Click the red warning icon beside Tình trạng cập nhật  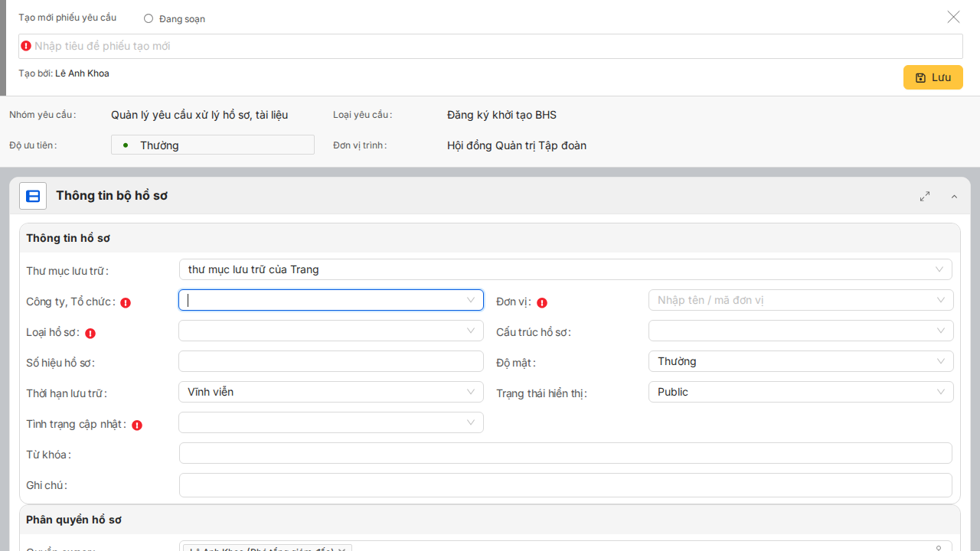click(137, 425)
